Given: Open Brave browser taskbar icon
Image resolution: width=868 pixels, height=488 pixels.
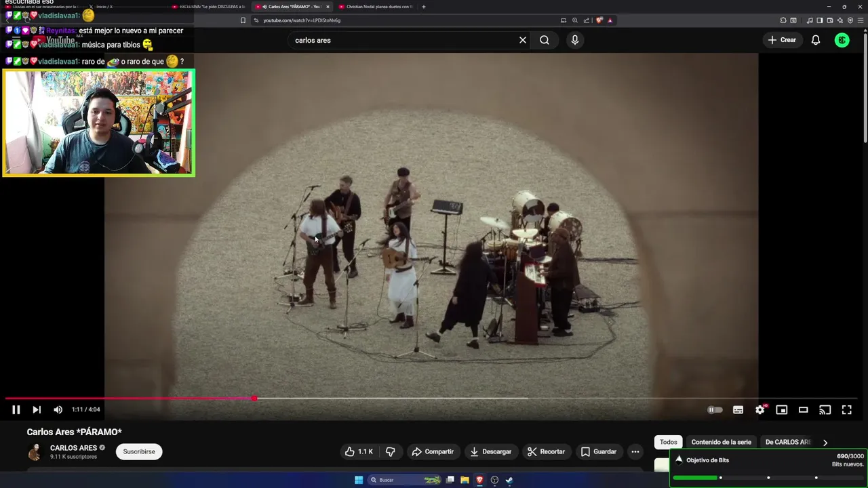Looking at the screenshot, I should (479, 480).
